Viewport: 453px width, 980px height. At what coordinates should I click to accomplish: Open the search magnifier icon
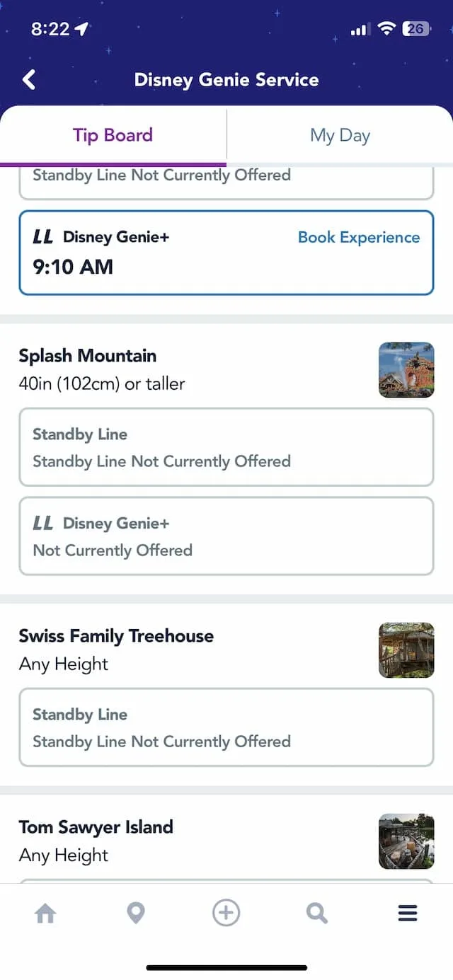317,913
